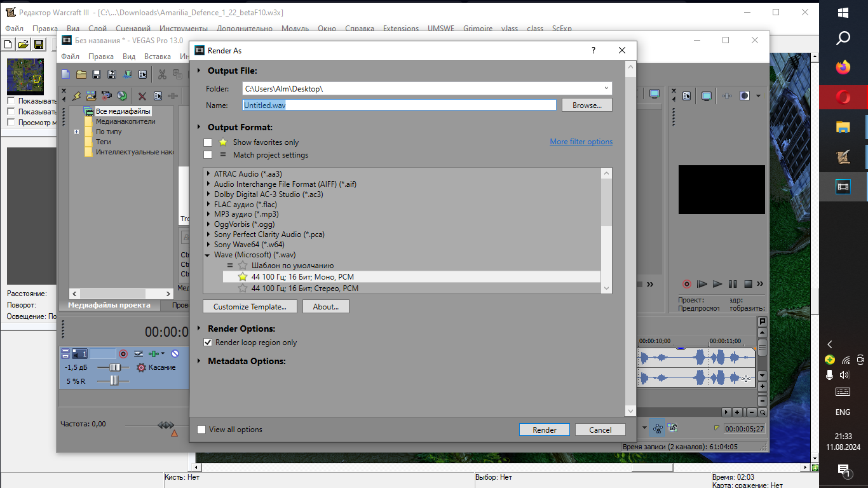
Task: Expand the FLAC аудио (*.flac) format
Action: (x=208, y=204)
